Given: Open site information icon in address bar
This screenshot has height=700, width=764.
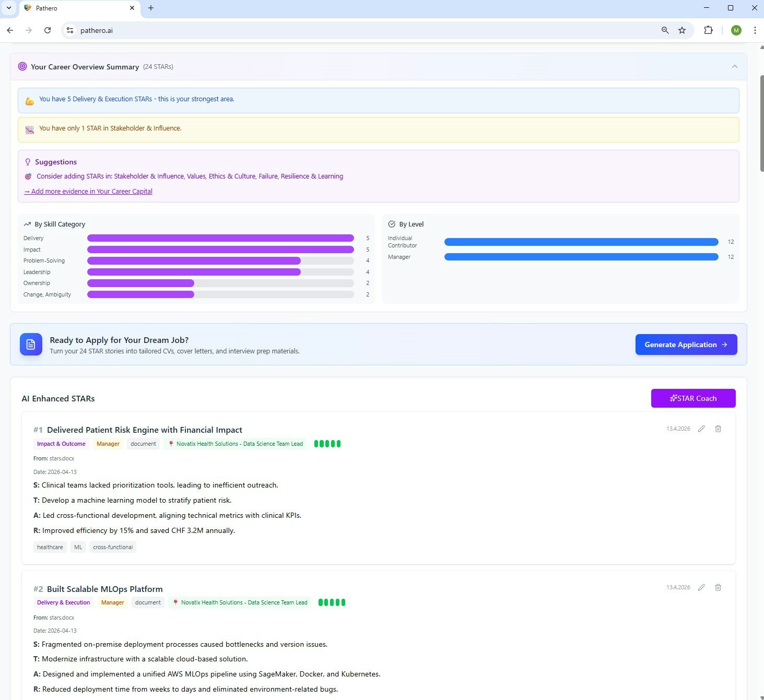Looking at the screenshot, I should (x=70, y=30).
